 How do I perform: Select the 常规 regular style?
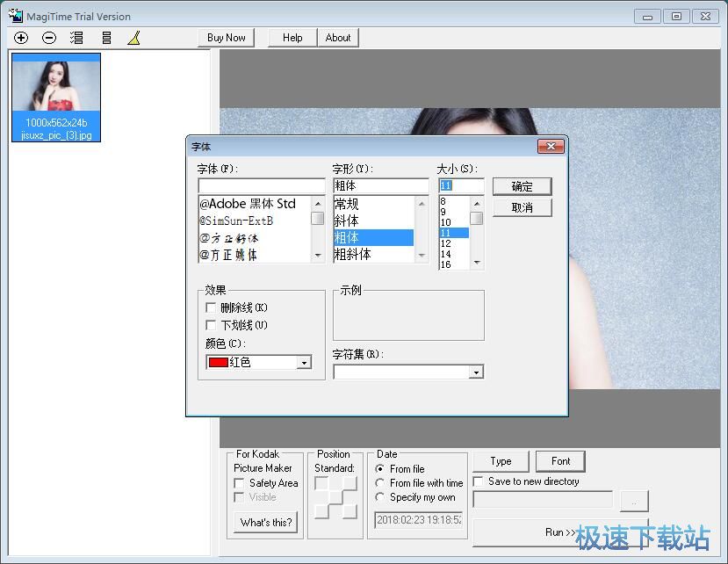coord(374,204)
